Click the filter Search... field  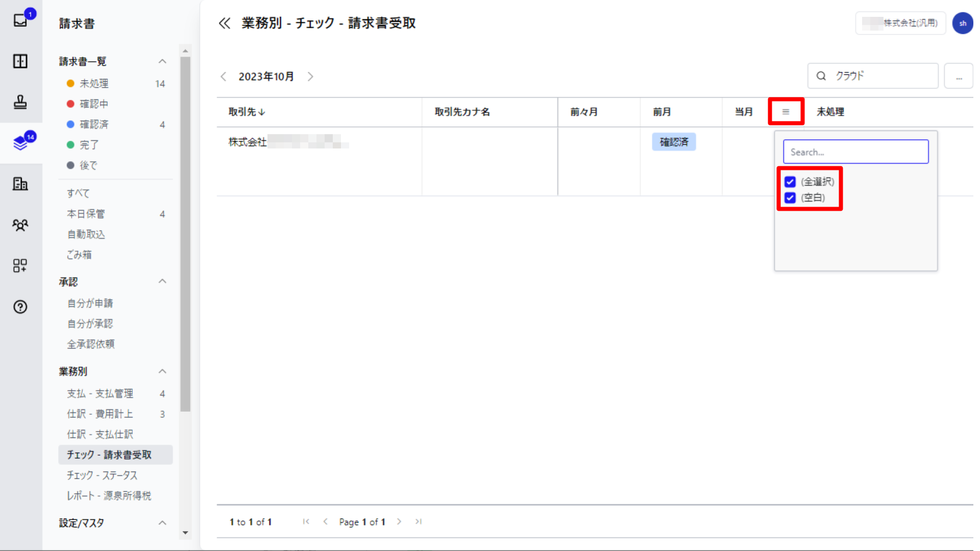coord(855,152)
